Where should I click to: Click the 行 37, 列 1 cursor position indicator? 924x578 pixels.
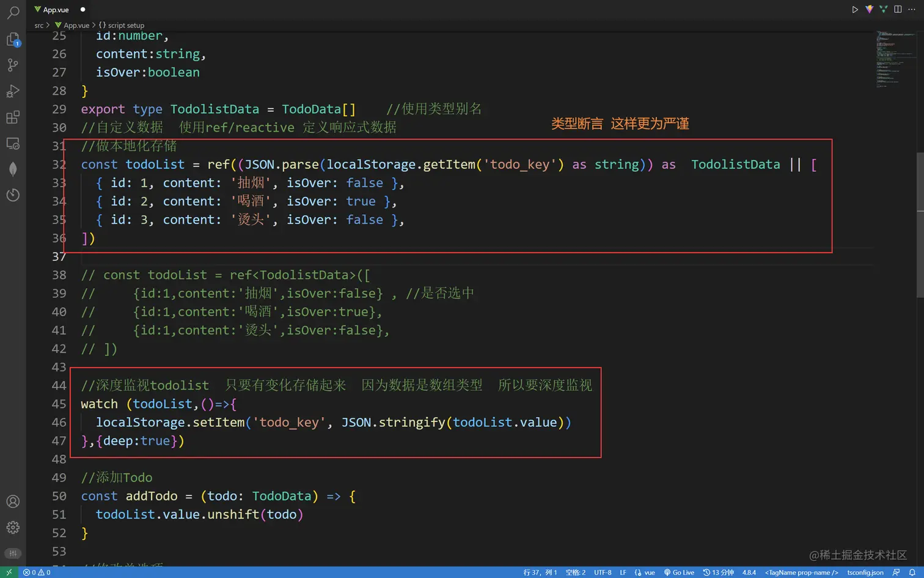pos(540,572)
